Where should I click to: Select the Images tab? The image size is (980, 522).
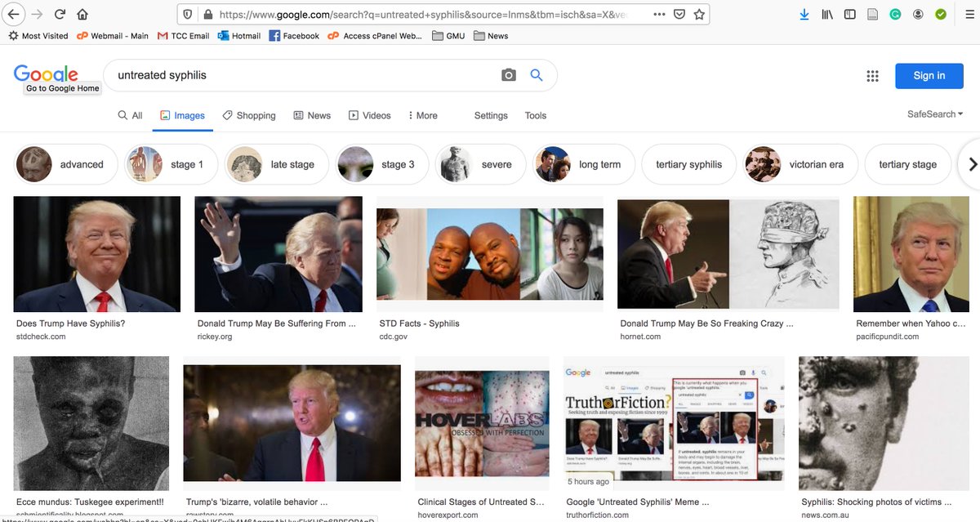click(x=182, y=115)
